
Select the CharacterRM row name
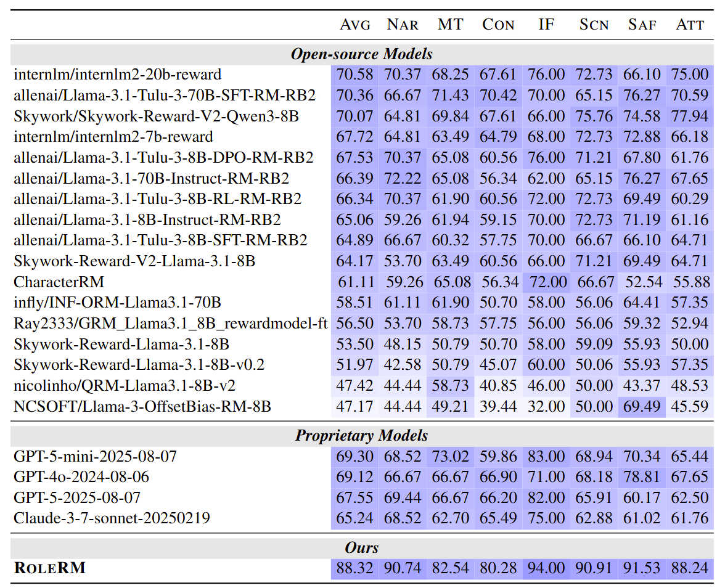click(59, 282)
